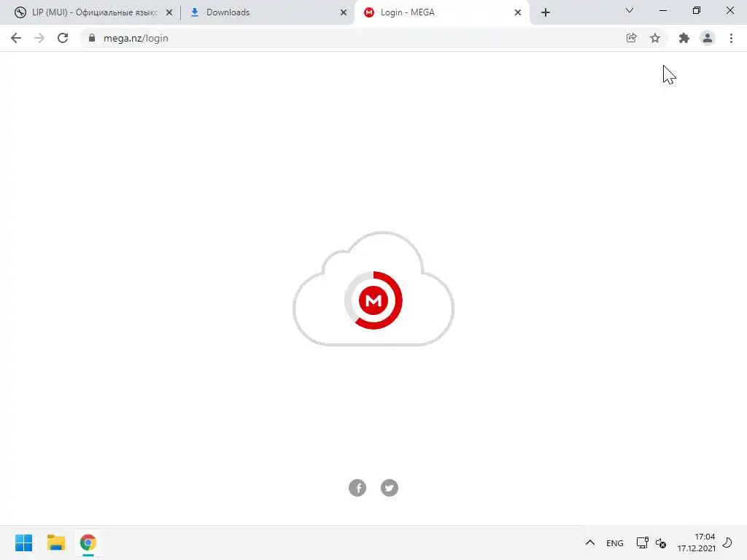Share this page icon in address bar
Image resolution: width=747 pixels, height=560 pixels.
click(x=631, y=38)
